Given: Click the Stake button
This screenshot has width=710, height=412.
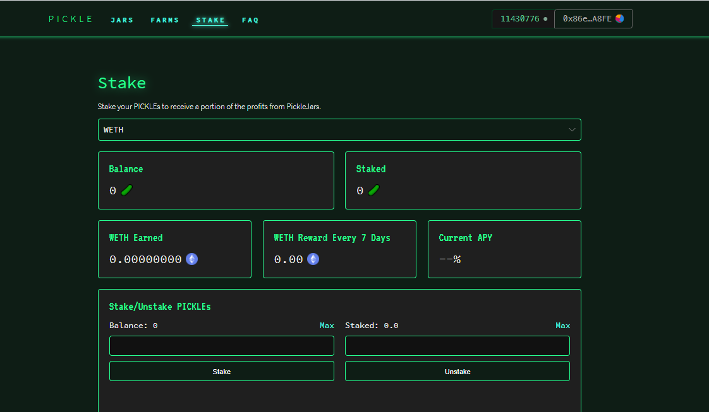Looking at the screenshot, I should coord(221,371).
